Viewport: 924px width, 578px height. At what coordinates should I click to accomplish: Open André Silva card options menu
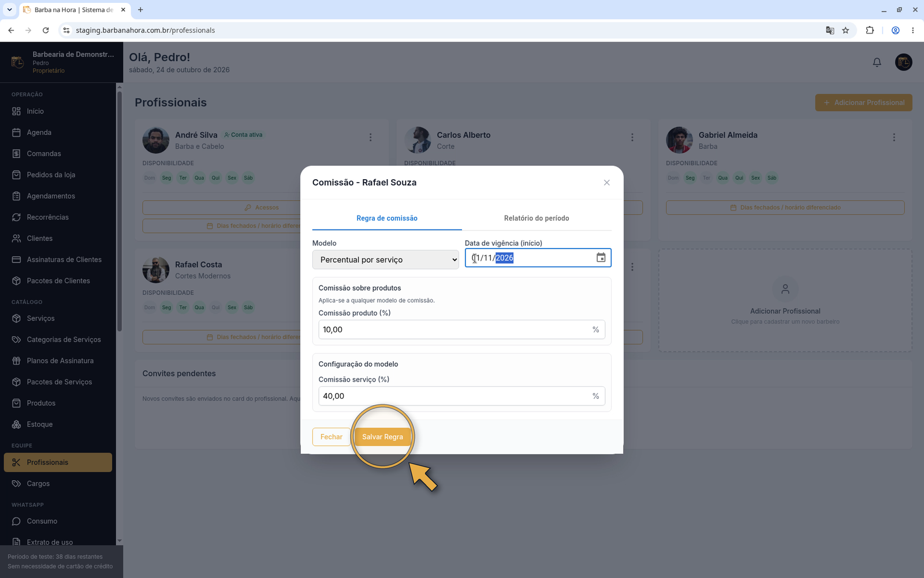tap(370, 138)
